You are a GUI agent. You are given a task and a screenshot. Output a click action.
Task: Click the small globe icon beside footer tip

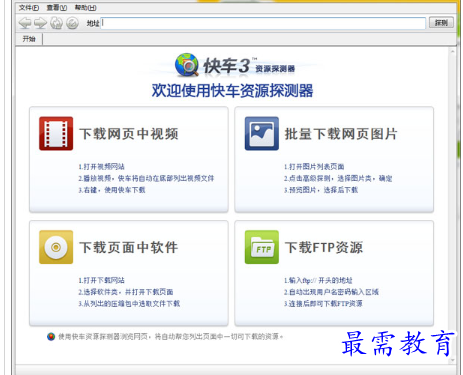coord(51,337)
